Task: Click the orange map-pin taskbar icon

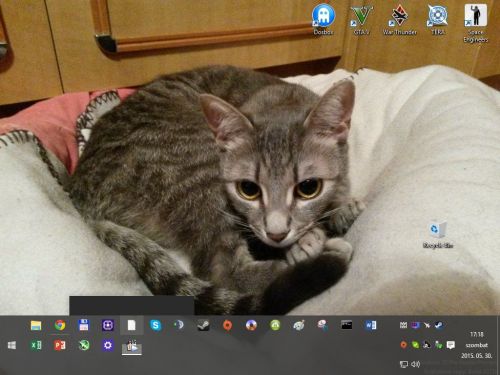Action: click(227, 325)
